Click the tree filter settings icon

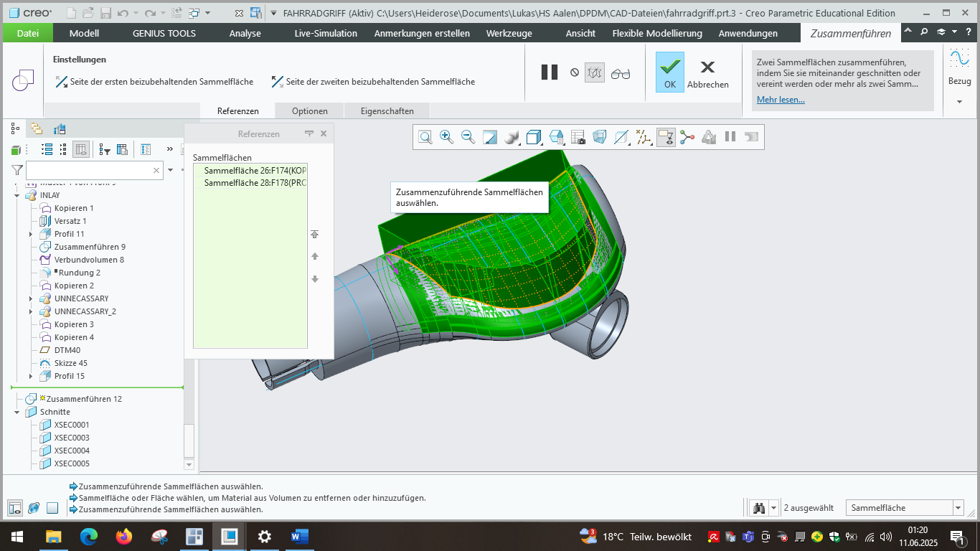[x=105, y=149]
